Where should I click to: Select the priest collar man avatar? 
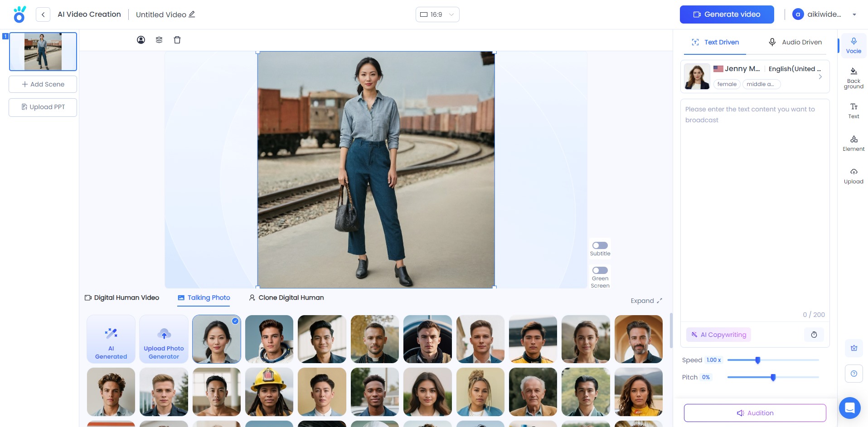(x=375, y=339)
